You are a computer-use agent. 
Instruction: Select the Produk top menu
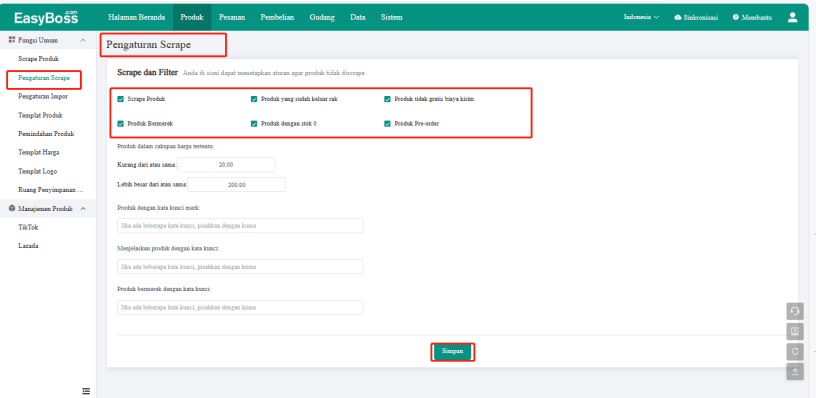click(x=192, y=17)
